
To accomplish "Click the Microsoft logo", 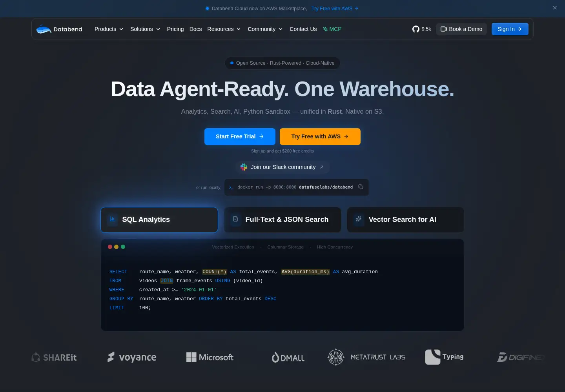I will tap(210, 357).
